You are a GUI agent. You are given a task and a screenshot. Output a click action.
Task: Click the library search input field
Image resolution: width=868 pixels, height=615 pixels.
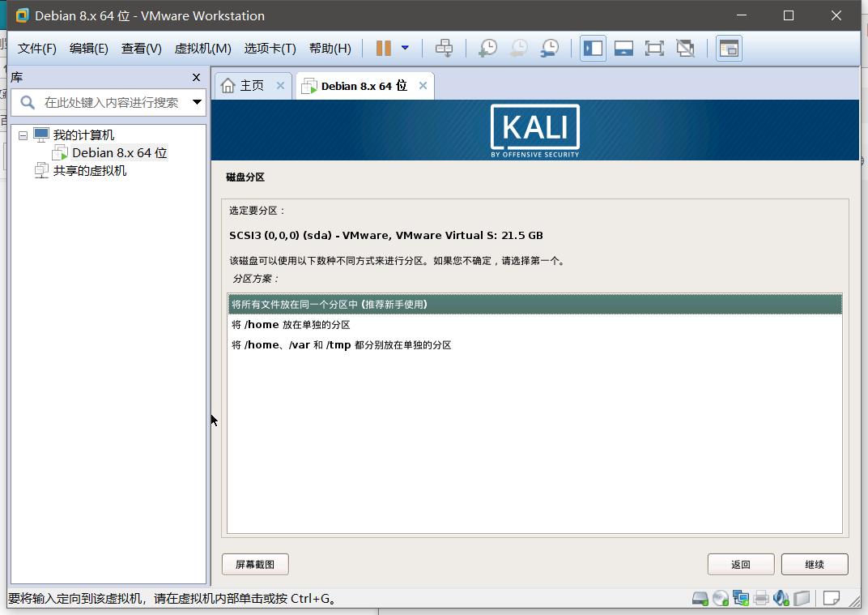click(x=111, y=102)
